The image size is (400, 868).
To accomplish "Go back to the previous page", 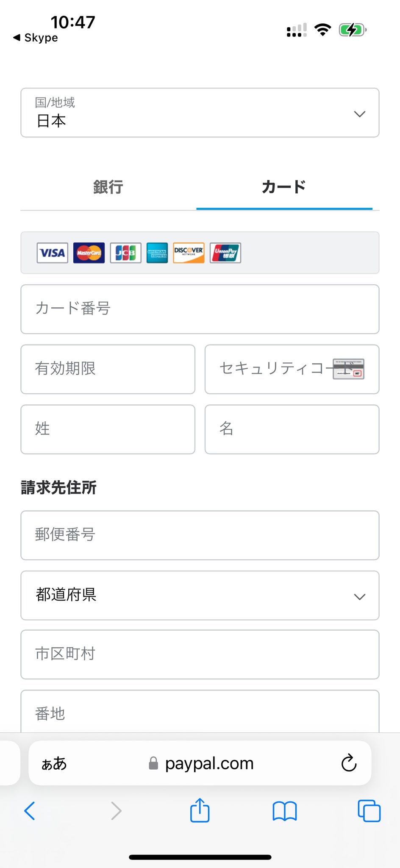I will [30, 811].
